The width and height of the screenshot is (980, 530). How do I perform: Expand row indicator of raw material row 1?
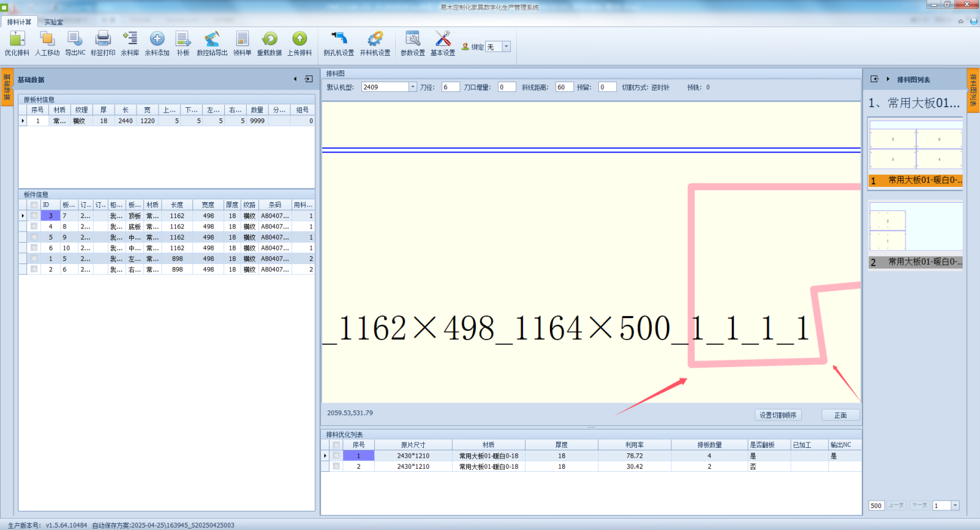click(23, 121)
